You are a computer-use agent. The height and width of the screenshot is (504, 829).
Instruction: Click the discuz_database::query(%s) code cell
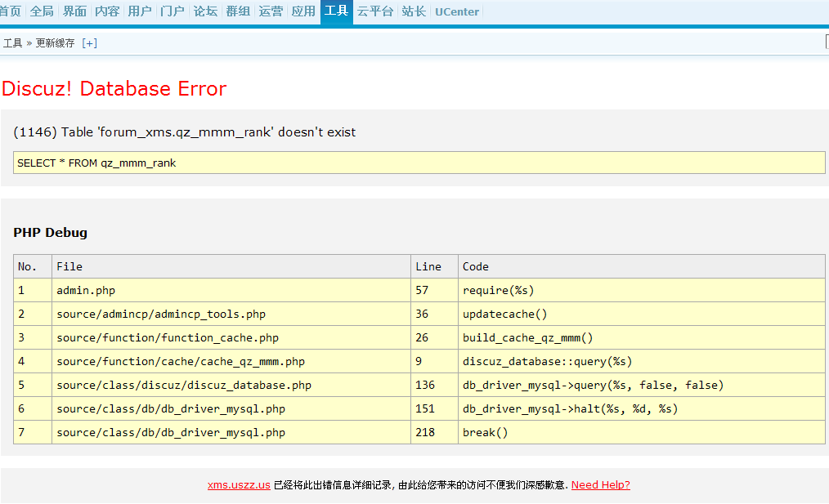coord(641,361)
